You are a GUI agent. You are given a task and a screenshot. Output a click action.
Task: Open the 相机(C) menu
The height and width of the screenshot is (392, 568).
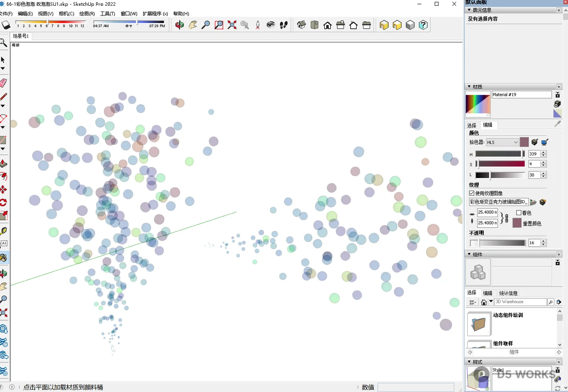point(67,14)
